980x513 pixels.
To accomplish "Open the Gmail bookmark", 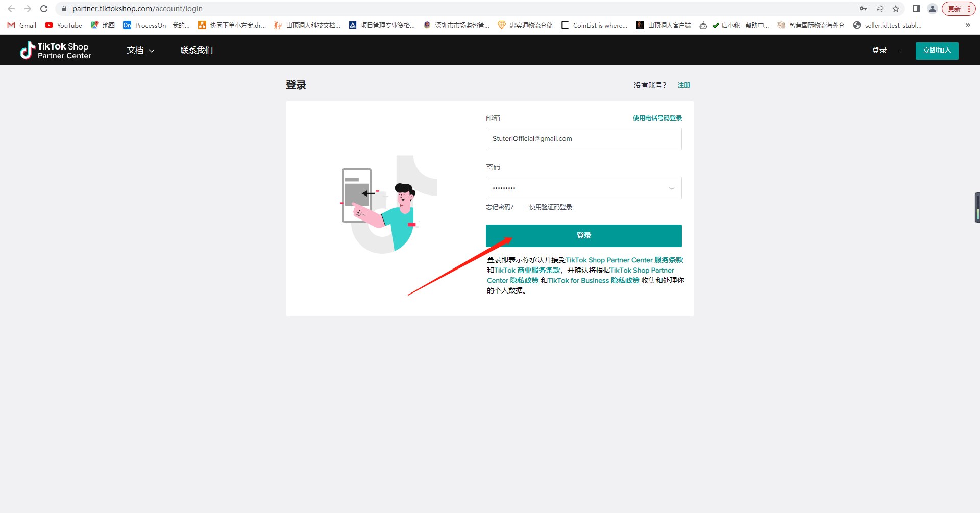I will pos(22,25).
